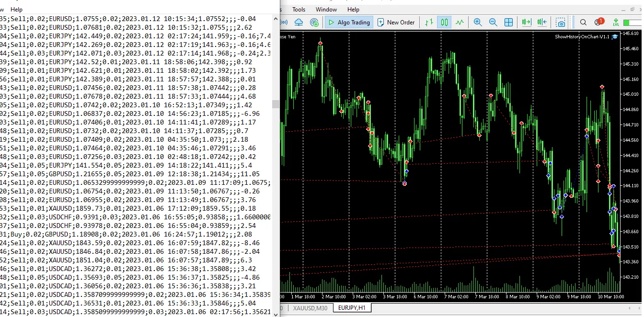Open the tile windows layout icon
Image resolution: width=644 pixels, height=317 pixels.
pyautogui.click(x=508, y=22)
